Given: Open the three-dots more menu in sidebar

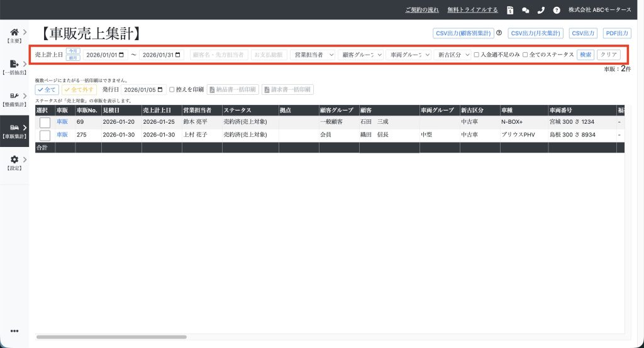Looking at the screenshot, I should pos(14,331).
